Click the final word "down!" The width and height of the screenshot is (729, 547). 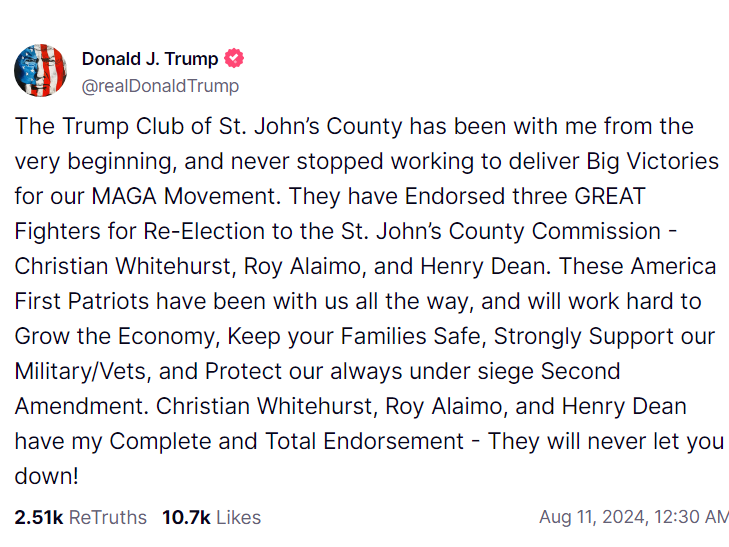(46, 475)
